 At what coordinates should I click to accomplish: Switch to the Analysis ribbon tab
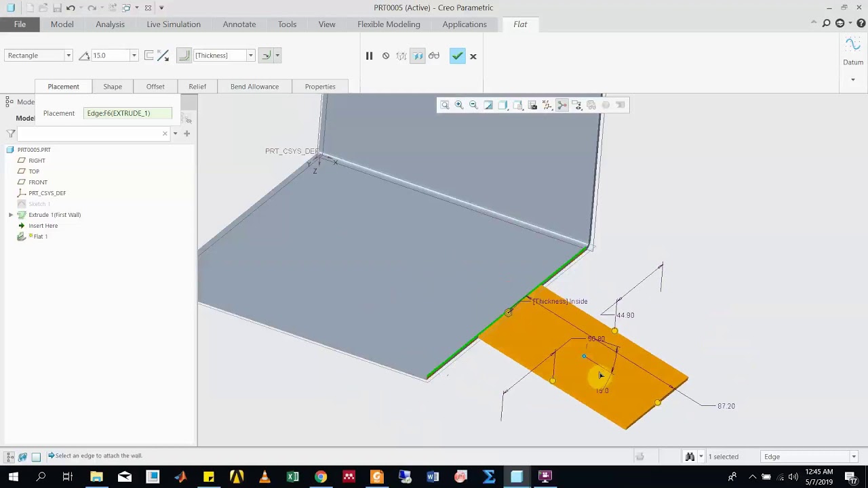point(110,24)
